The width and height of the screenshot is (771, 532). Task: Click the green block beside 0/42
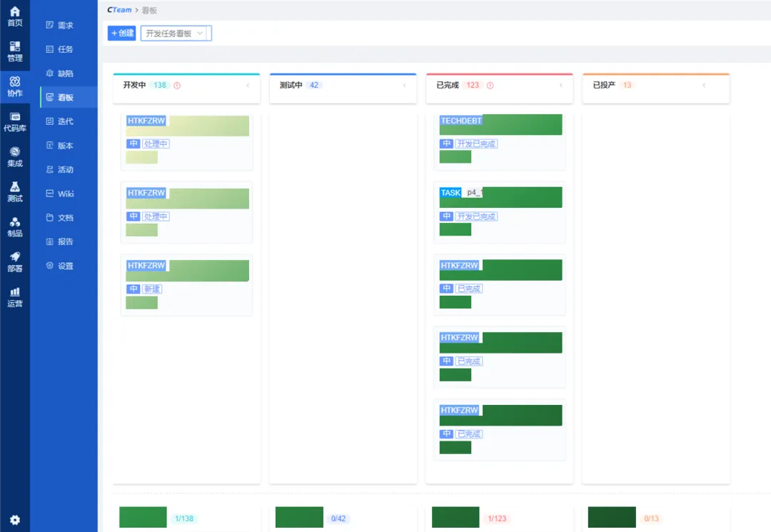pos(299,517)
